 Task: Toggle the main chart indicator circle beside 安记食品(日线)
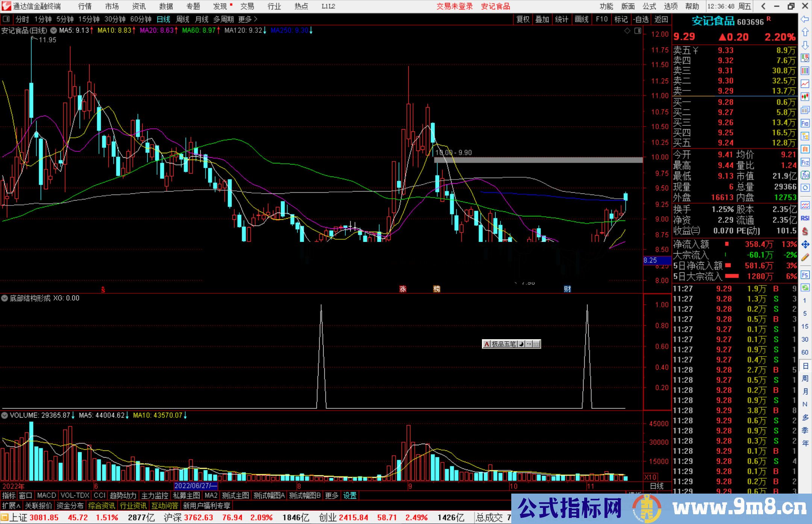tap(54, 30)
